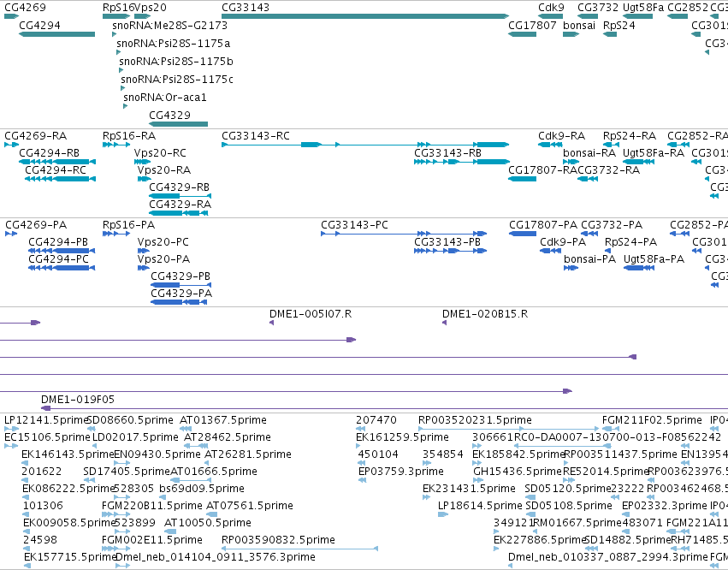Select the DME1-005I07.R clone label
Image resolution: width=728 pixels, height=570 pixels.
311,314
